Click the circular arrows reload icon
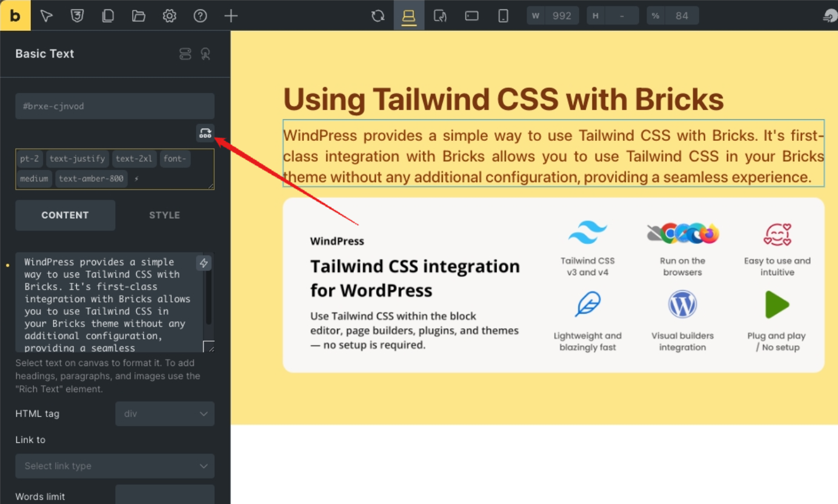Image resolution: width=838 pixels, height=504 pixels. (378, 16)
